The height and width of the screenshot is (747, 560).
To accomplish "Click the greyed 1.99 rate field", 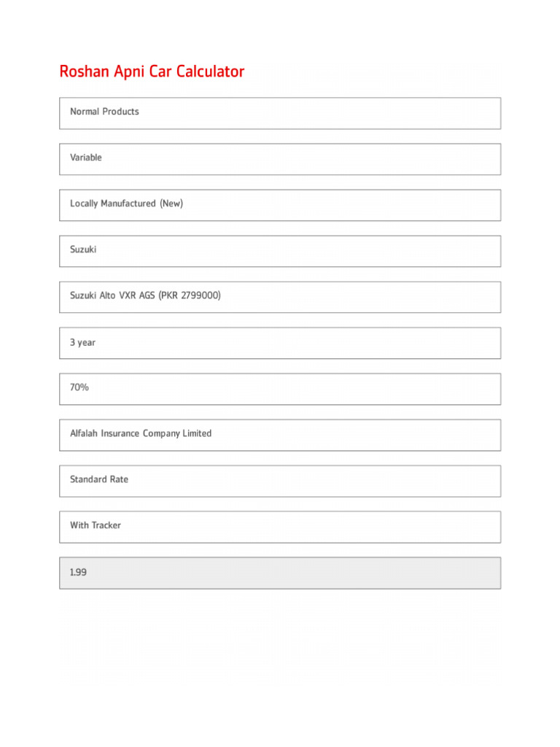I will click(280, 573).
